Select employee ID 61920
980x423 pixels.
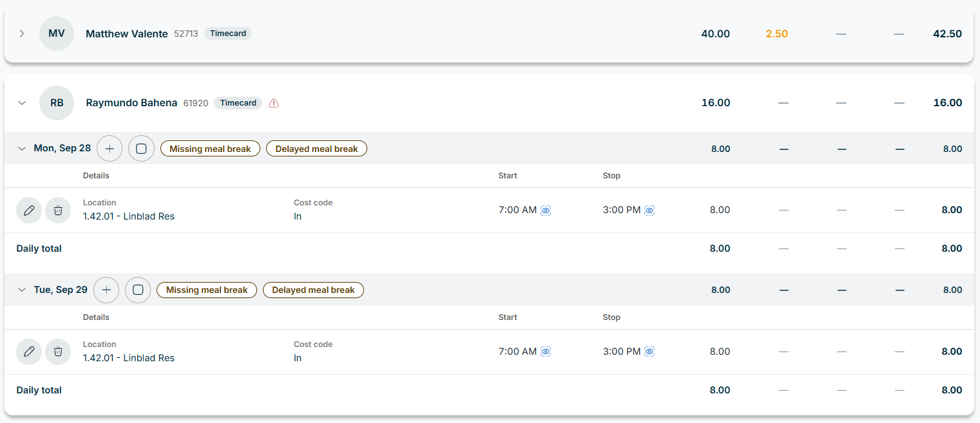tap(196, 103)
